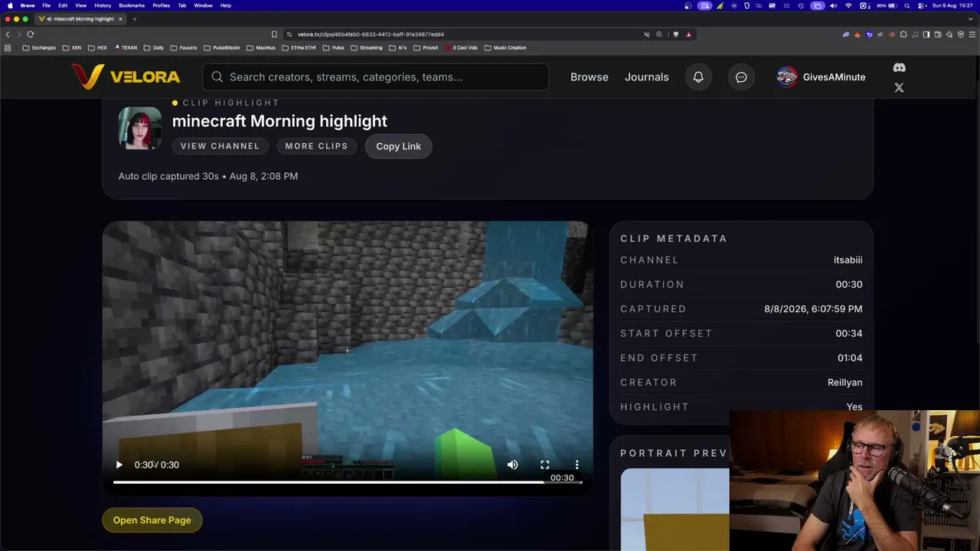
Task: Open Brave Leo AI assistant
Action: pyautogui.click(x=949, y=34)
